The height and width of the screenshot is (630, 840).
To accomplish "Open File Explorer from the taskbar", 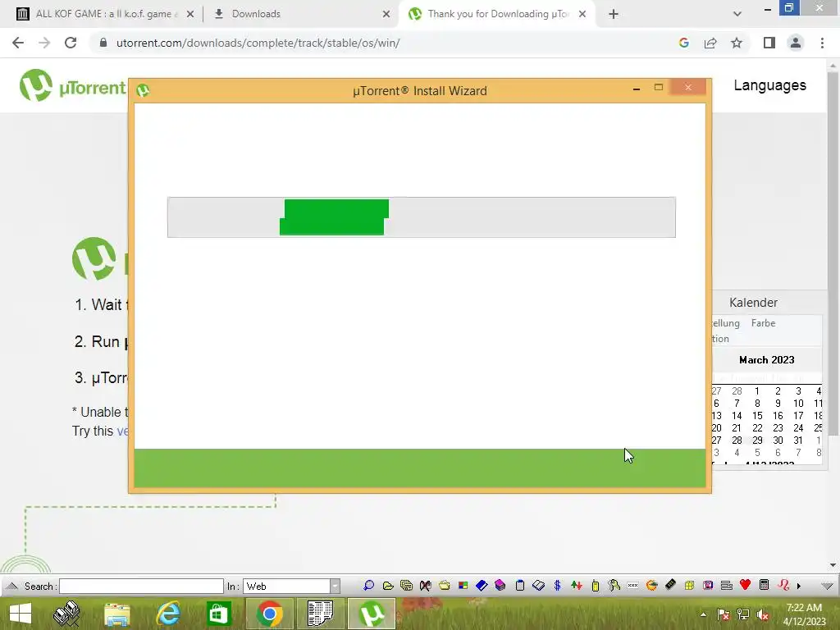I will [116, 614].
